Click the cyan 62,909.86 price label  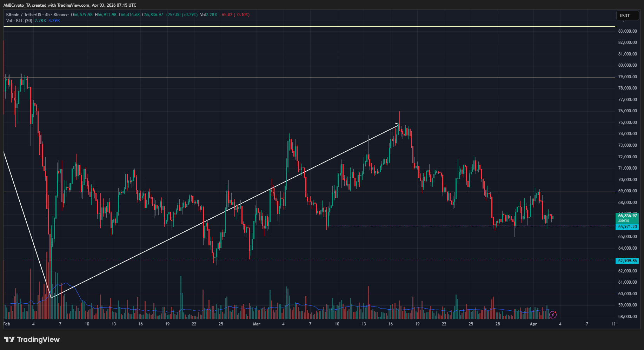click(628, 261)
